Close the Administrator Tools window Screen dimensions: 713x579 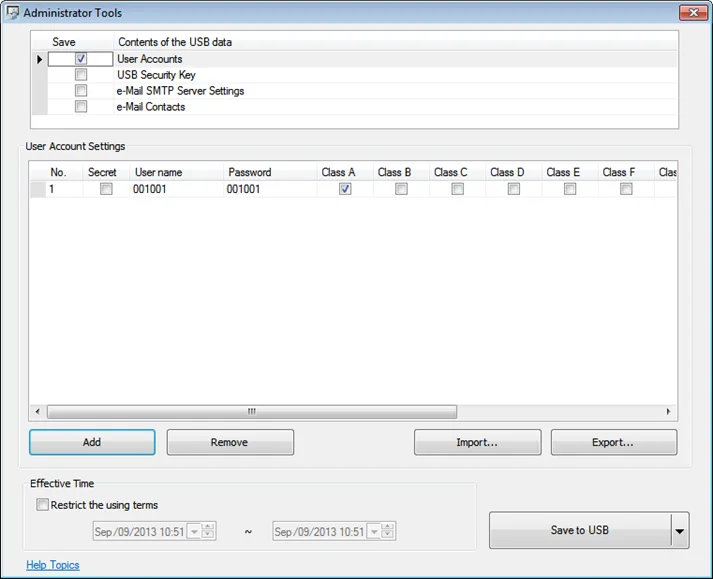(x=693, y=13)
